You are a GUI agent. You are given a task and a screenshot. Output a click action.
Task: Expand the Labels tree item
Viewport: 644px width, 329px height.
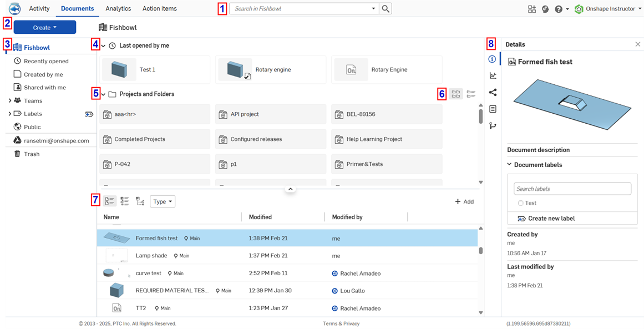pos(9,114)
